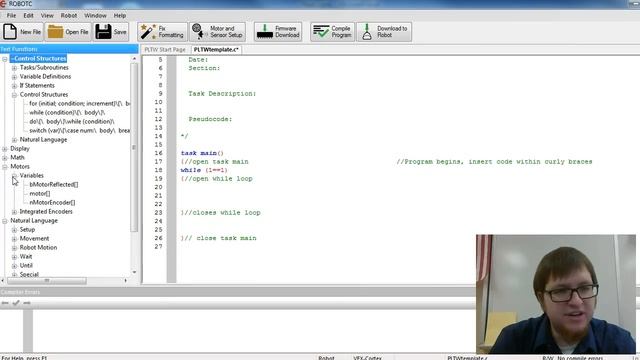This screenshot has height=360, width=640.
Task: Select the motor[] variable item
Action: pos(40,193)
